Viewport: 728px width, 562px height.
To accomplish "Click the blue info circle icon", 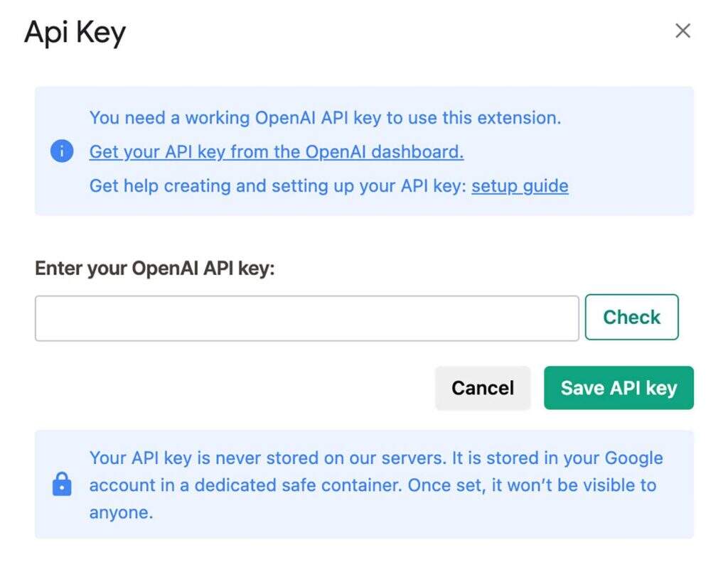I will 62,151.
